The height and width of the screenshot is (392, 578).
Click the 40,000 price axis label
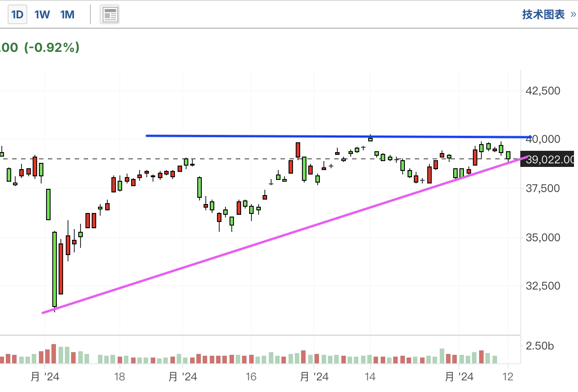coord(543,140)
